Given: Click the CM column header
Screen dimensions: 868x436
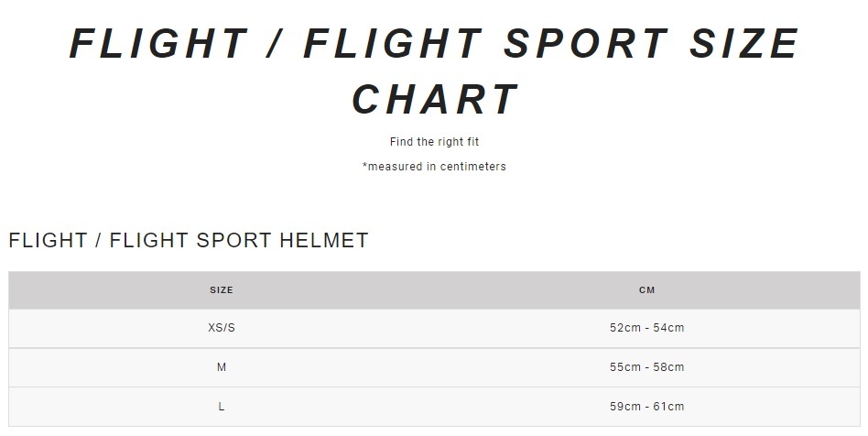Looking at the screenshot, I should pyautogui.click(x=646, y=290).
